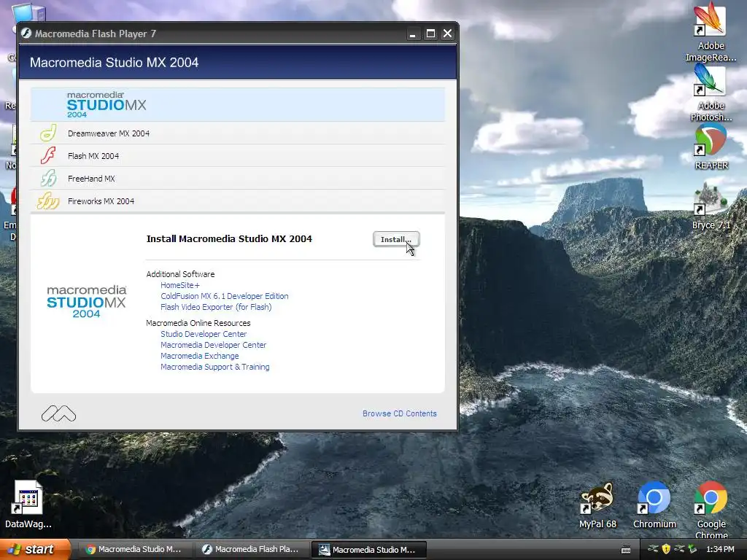Open the Windows start menu

35,550
